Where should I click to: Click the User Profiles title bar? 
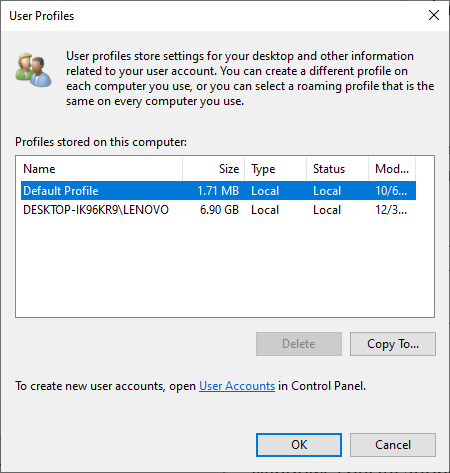pyautogui.click(x=213, y=16)
